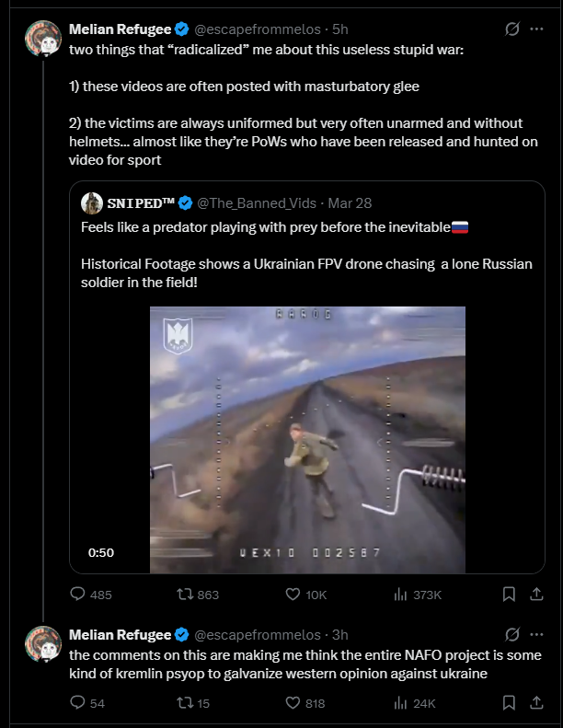View analytics showing 373K views
This screenshot has width=563, height=728.
tap(400, 595)
